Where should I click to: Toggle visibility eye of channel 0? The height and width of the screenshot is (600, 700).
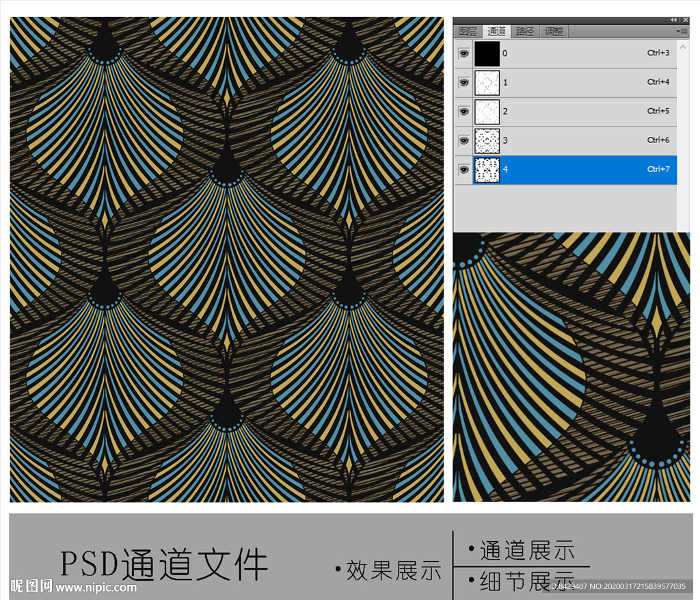(464, 53)
